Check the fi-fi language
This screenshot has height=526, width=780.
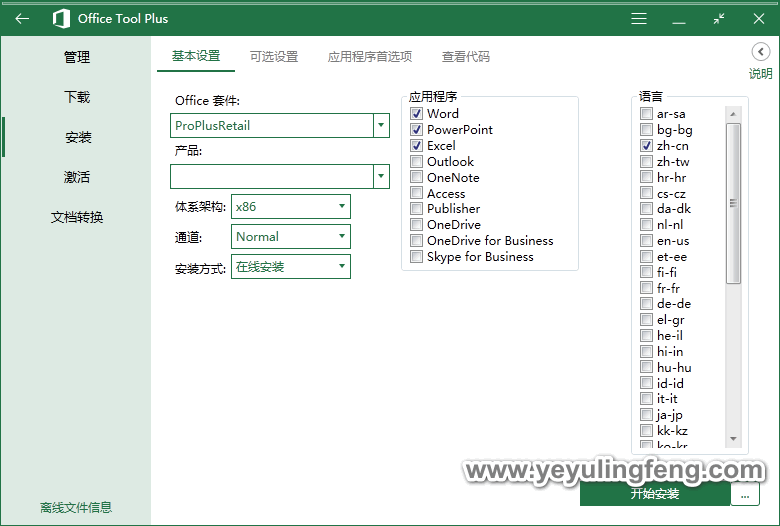[646, 272]
